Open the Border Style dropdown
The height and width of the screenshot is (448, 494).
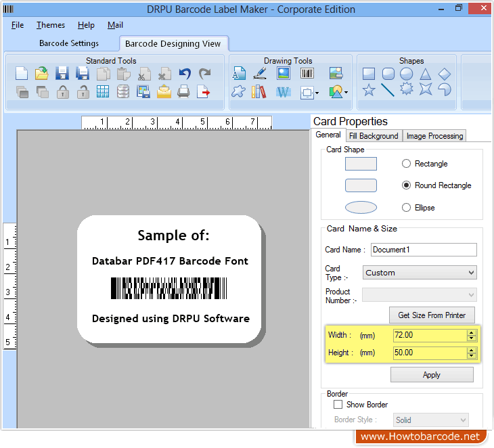[x=430, y=420]
